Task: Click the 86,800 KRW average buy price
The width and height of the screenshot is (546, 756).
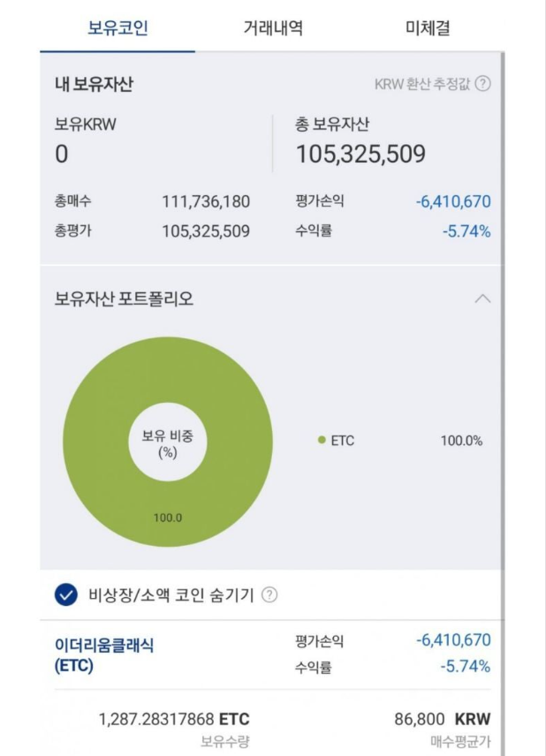Action: (443, 719)
